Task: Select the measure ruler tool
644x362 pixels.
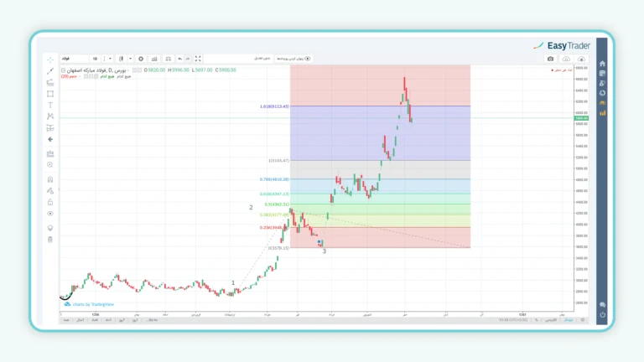Action: point(50,154)
